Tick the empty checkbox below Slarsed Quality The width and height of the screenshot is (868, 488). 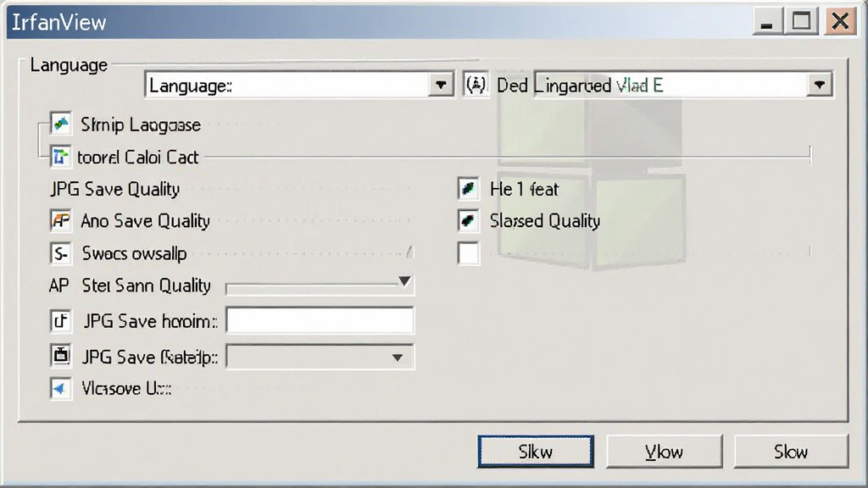(468, 253)
